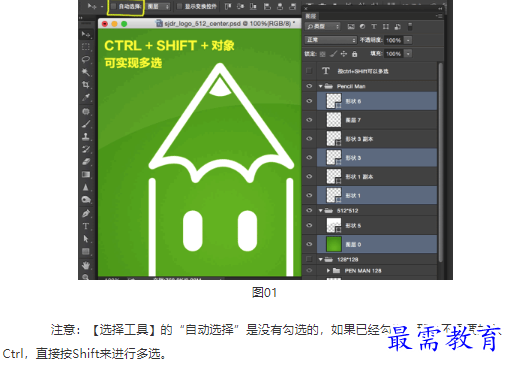Select the 形状 5 layer
The image size is (509, 370).
[377, 226]
